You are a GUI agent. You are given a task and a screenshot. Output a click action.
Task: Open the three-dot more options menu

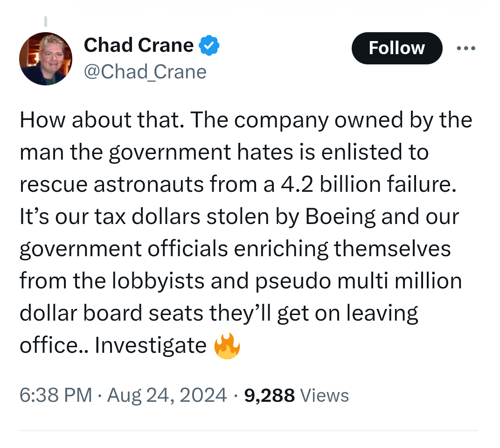(466, 48)
